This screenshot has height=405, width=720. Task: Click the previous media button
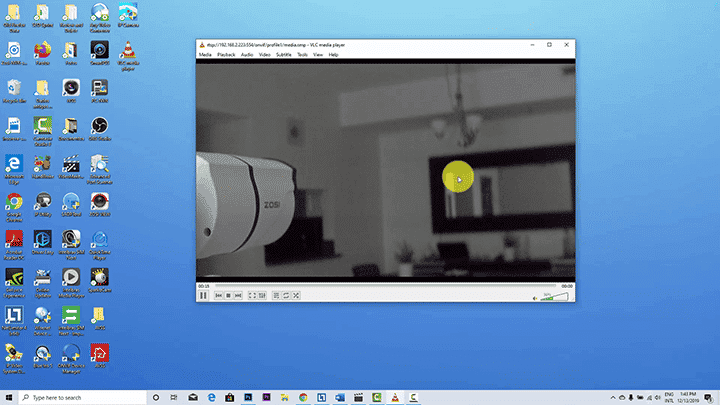(x=219, y=296)
